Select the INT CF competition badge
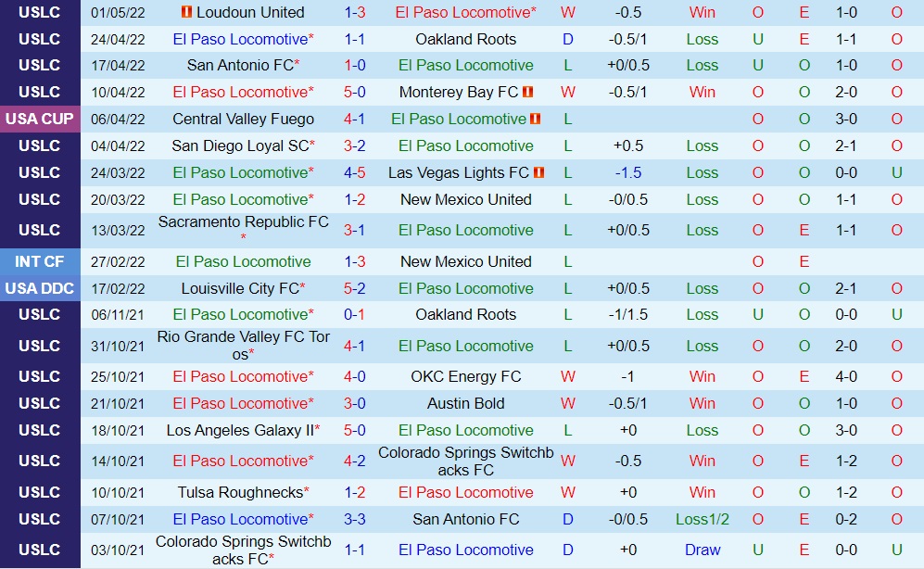Image resolution: width=924 pixels, height=569 pixels. click(40, 262)
